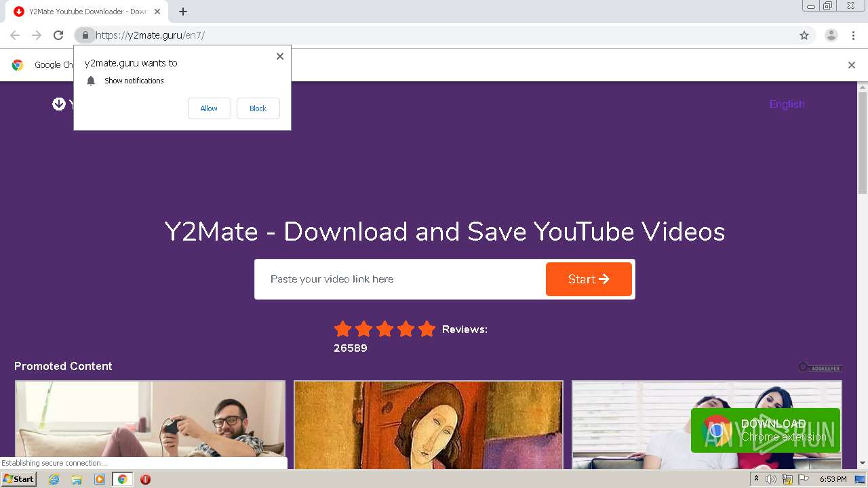The height and width of the screenshot is (488, 868).
Task: Switch to Y2Mate Youtube Downloader tab
Action: tap(87, 12)
